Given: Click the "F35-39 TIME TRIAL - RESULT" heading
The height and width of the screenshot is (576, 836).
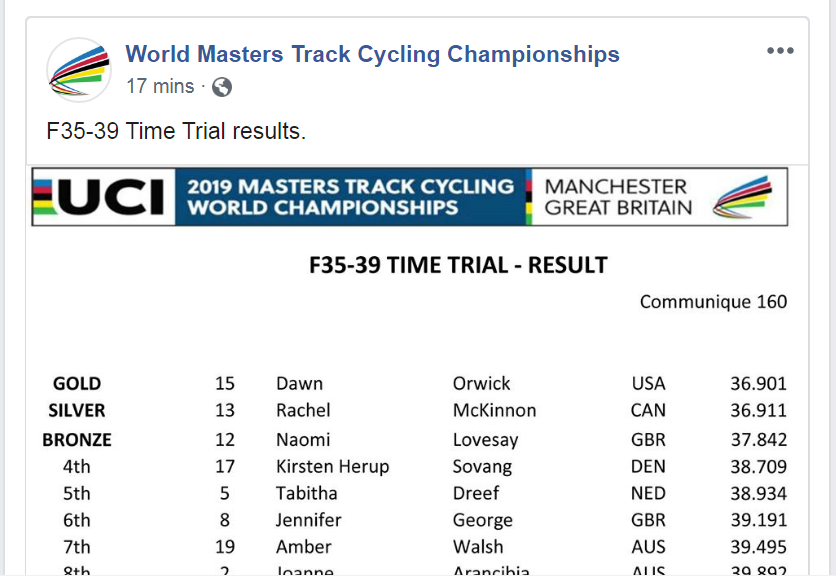Looking at the screenshot, I should 458,265.
